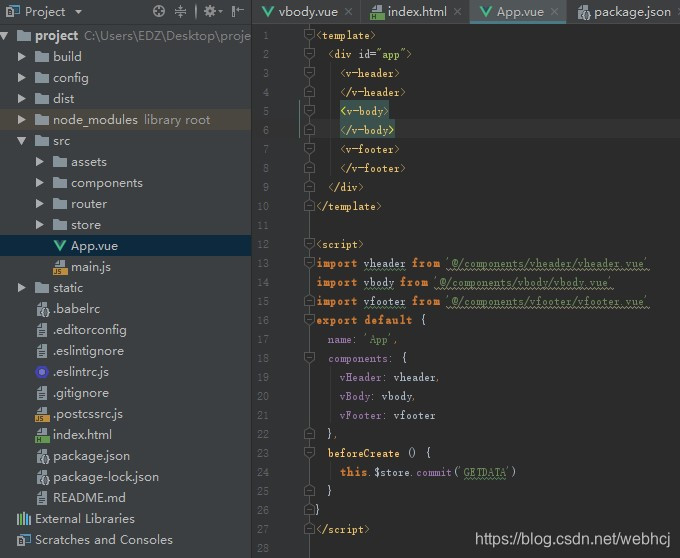Click the main.js JS file icon

coord(60,268)
